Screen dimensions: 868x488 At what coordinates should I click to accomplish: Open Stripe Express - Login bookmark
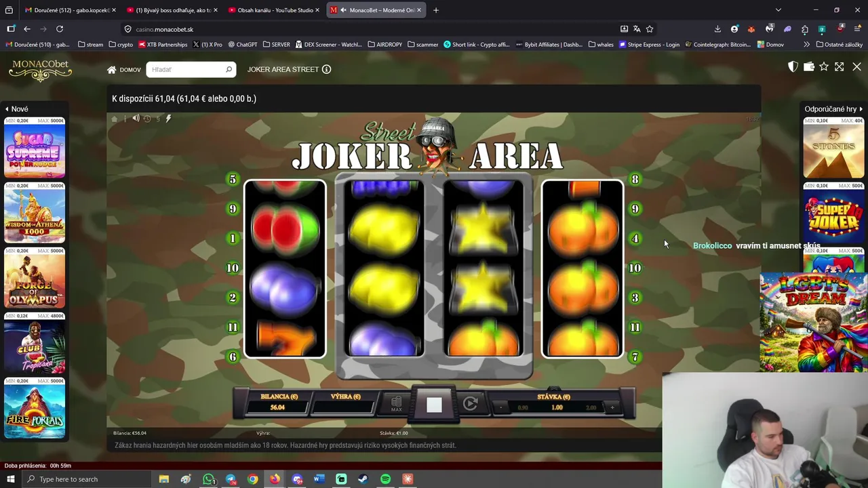click(648, 45)
